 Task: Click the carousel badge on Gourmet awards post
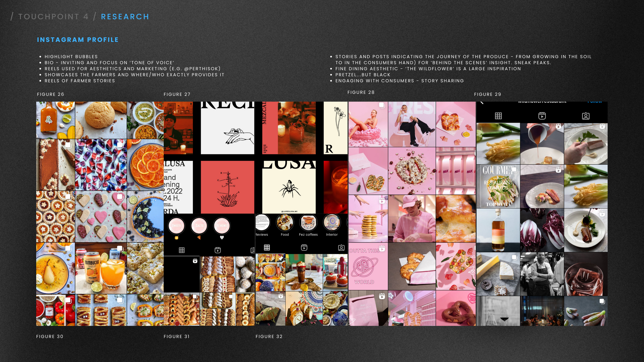click(514, 170)
